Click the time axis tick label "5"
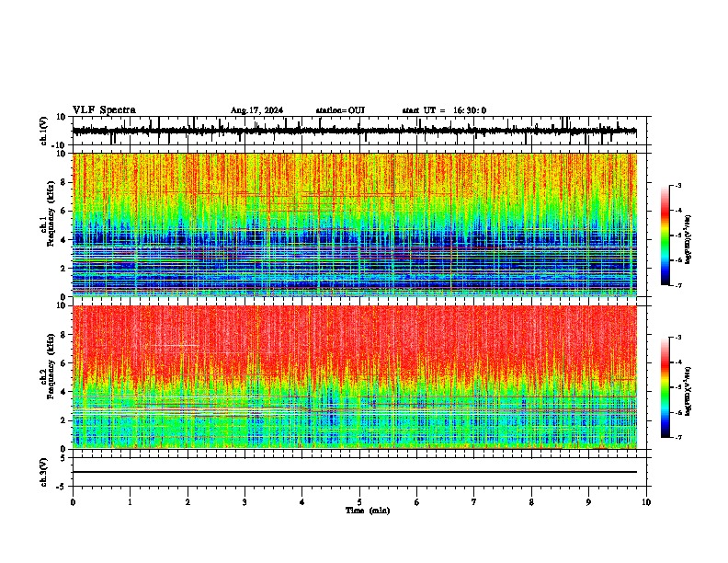The height and width of the screenshot is (563, 728). coord(359,502)
